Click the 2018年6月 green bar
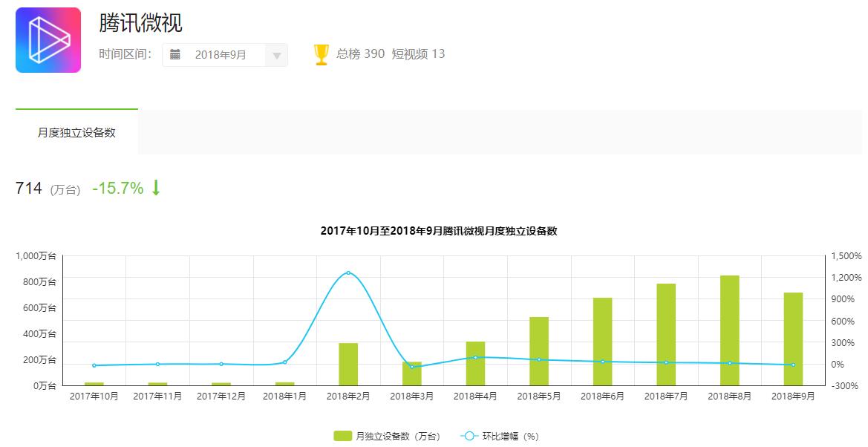Image resolution: width=868 pixels, height=447 pixels. pyautogui.click(x=602, y=342)
